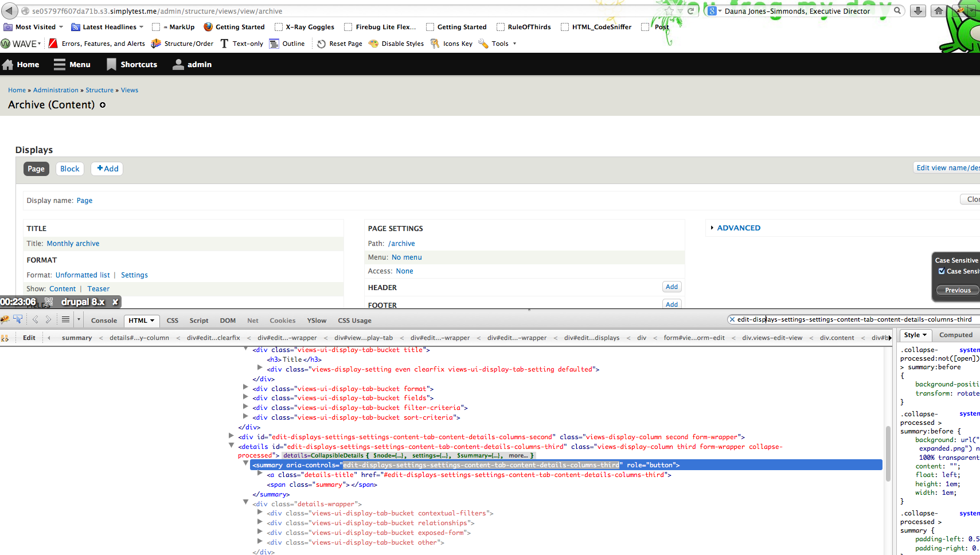Click the Firebug bug icon
Screen dimensions: 980x555
tap(5, 320)
